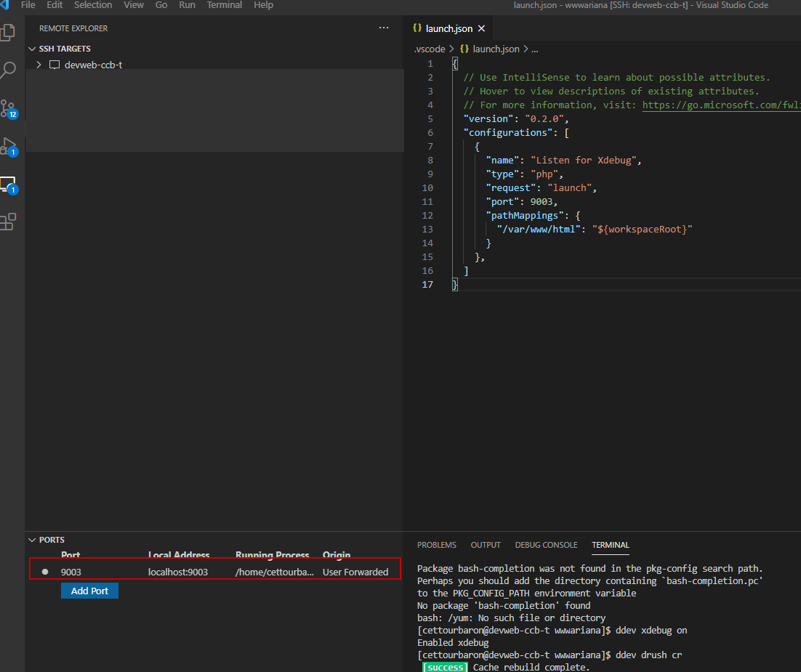The image size is (801, 672).
Task: Close the launch.json editor tab
Action: (481, 28)
